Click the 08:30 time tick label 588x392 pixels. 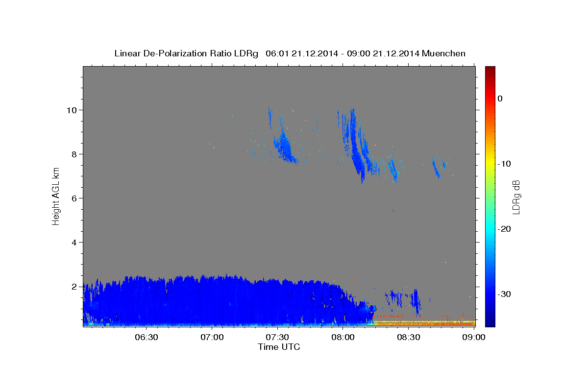click(x=408, y=337)
